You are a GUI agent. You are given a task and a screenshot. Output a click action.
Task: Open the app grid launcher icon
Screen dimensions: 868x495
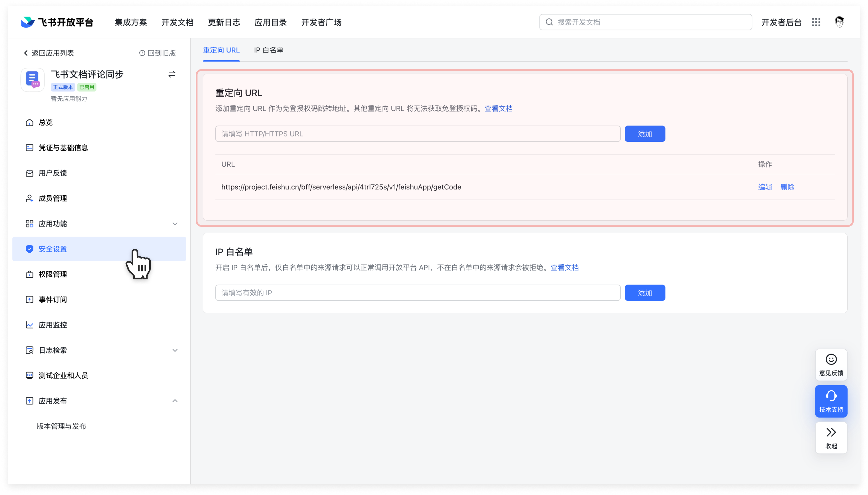tap(816, 22)
